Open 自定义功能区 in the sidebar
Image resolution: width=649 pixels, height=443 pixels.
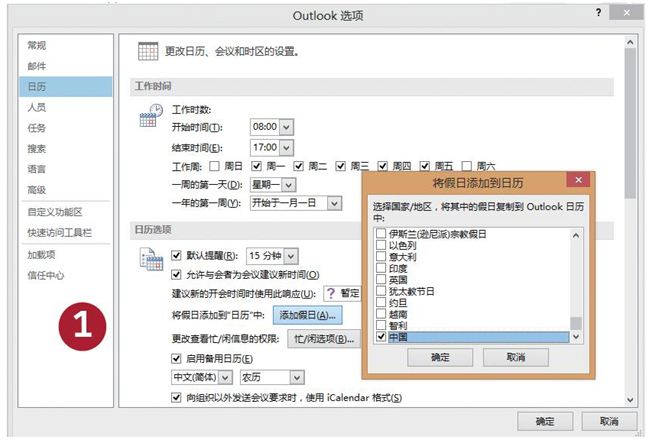click(65, 212)
